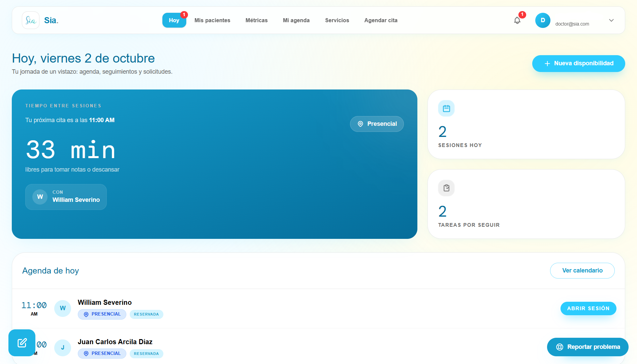Click the William Severino name in the blue card
637x364 pixels.
click(76, 200)
